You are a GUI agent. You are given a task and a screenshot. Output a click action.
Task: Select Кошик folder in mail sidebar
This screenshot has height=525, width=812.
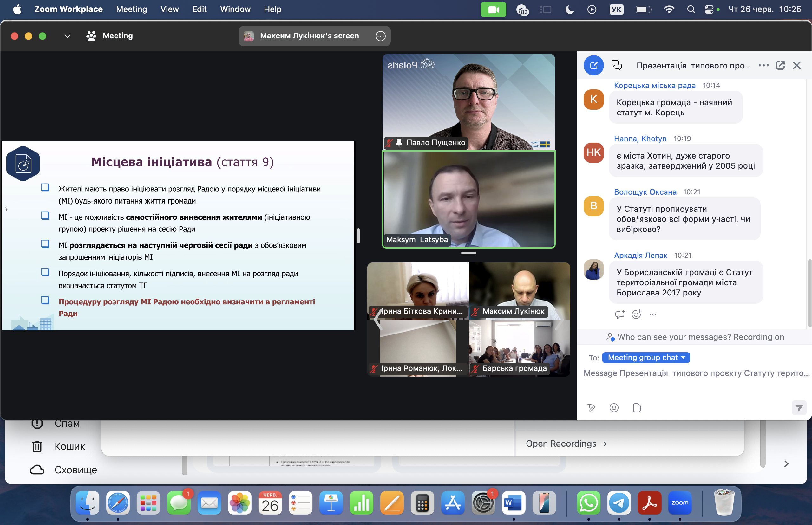click(69, 446)
